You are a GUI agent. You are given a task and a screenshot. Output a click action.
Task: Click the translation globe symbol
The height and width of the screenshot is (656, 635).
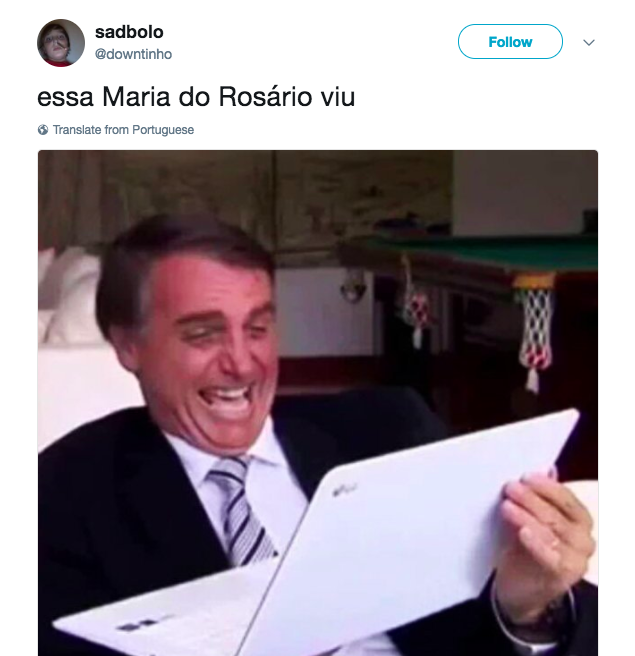tap(43, 130)
